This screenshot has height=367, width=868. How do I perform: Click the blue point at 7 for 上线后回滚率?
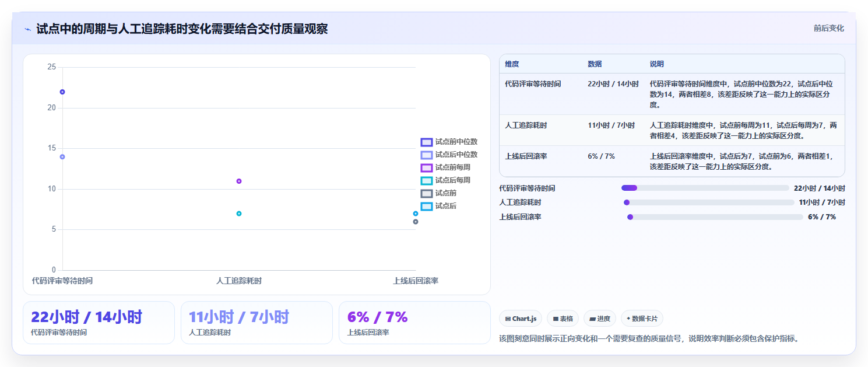[416, 214]
